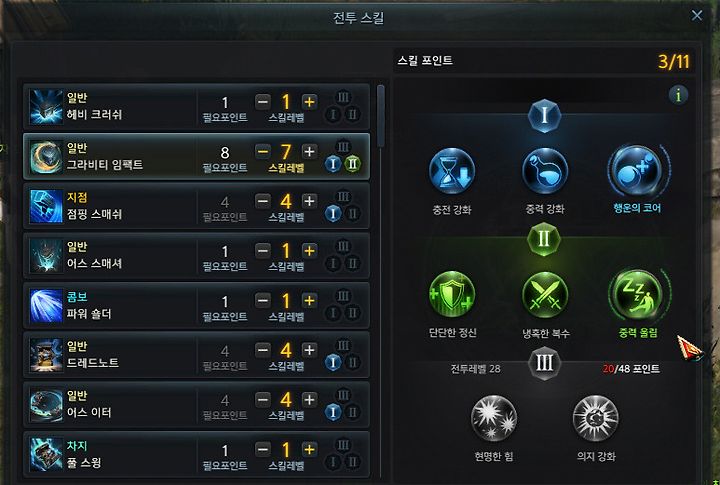720x485 pixels.
Task: Increase 헤비 크러쉬 skill level with plus
Action: point(309,102)
